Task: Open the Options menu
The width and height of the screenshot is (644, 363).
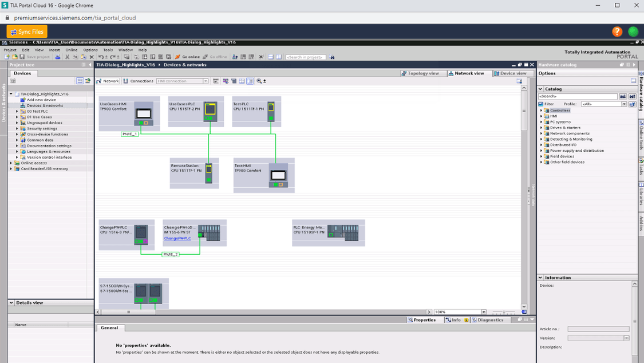Action: [x=90, y=50]
